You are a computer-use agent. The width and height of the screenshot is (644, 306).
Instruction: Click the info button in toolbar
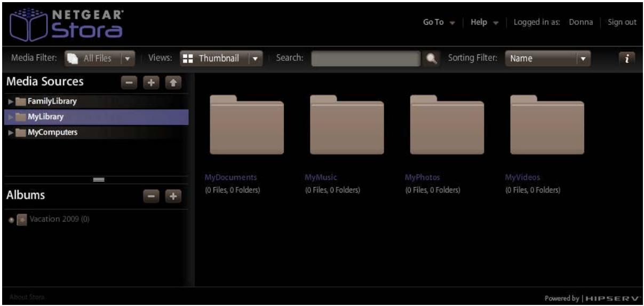(627, 59)
